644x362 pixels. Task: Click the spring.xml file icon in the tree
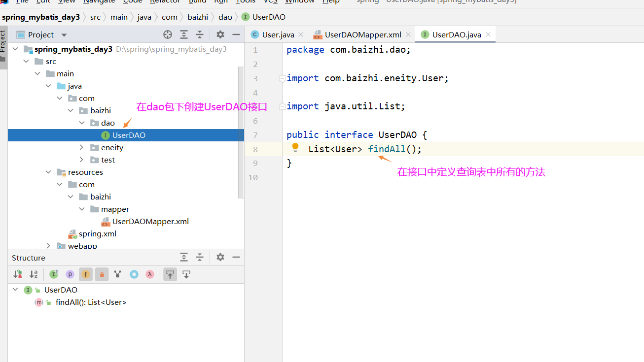pos(72,234)
